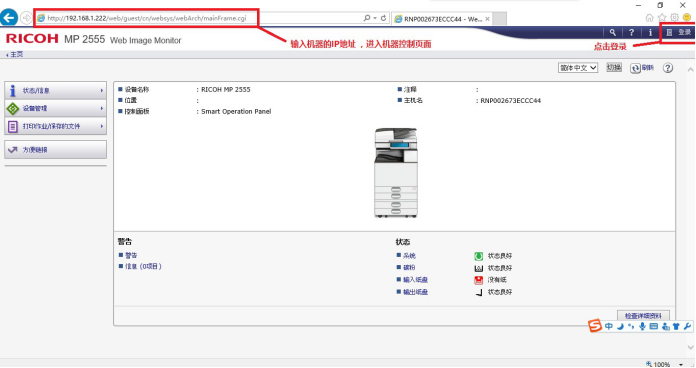Open the info icon in top header bar
696x368 pixels.
[650, 32]
